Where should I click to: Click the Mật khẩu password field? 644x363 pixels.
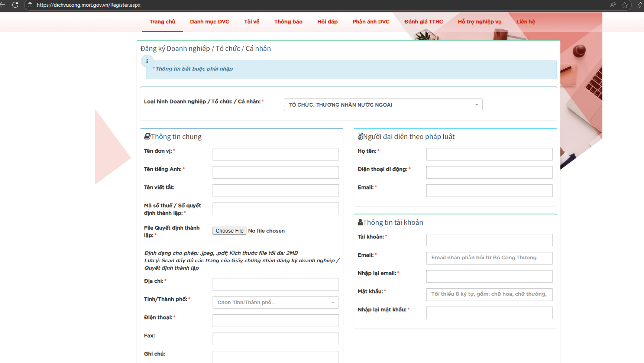point(489,294)
